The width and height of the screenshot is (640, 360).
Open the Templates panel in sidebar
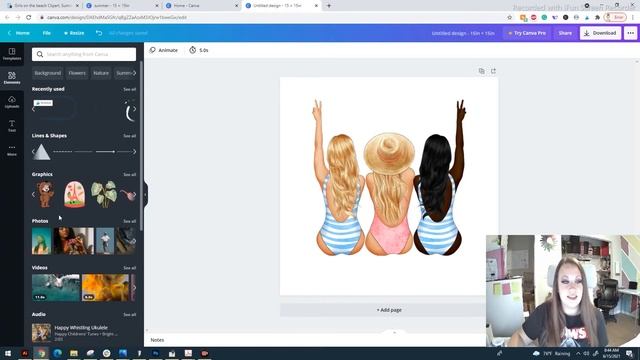tap(12, 53)
